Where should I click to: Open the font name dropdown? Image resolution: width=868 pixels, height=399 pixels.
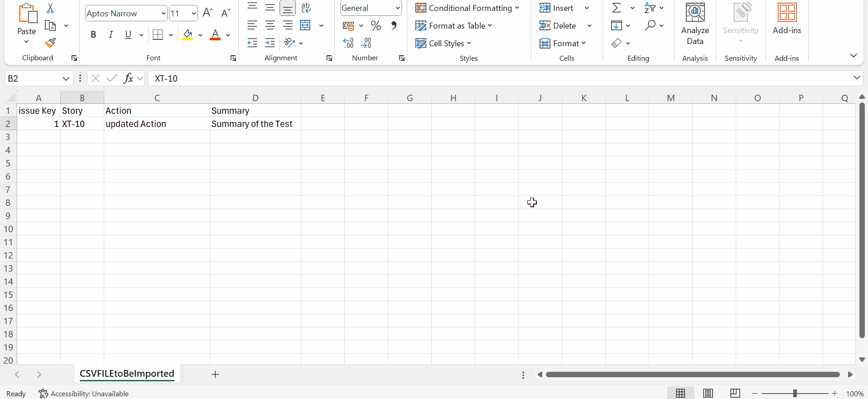164,14
